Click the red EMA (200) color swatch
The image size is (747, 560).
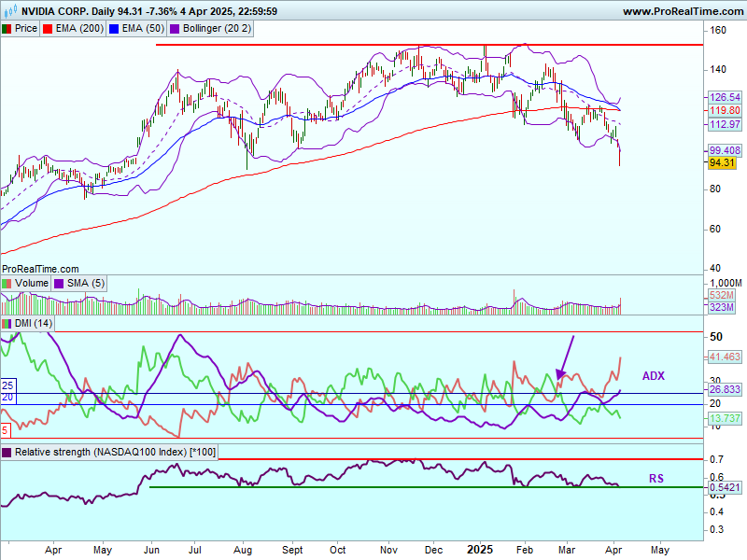[x=48, y=29]
